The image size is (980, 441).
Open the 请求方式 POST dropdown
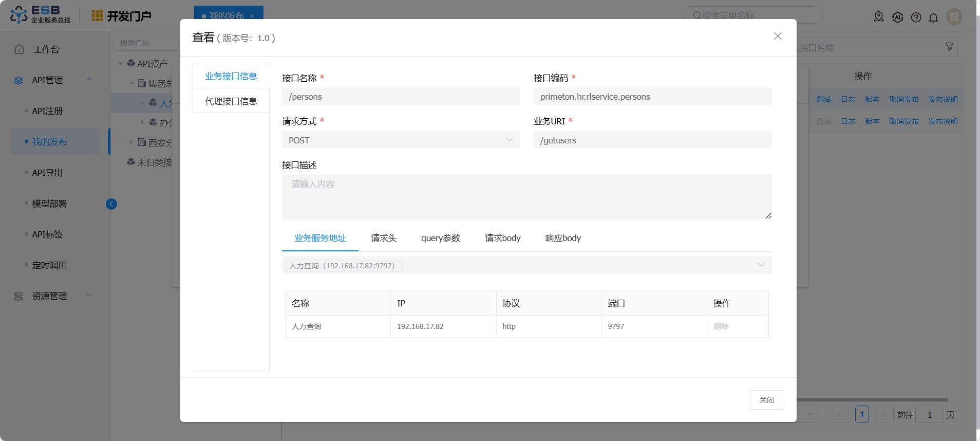401,140
